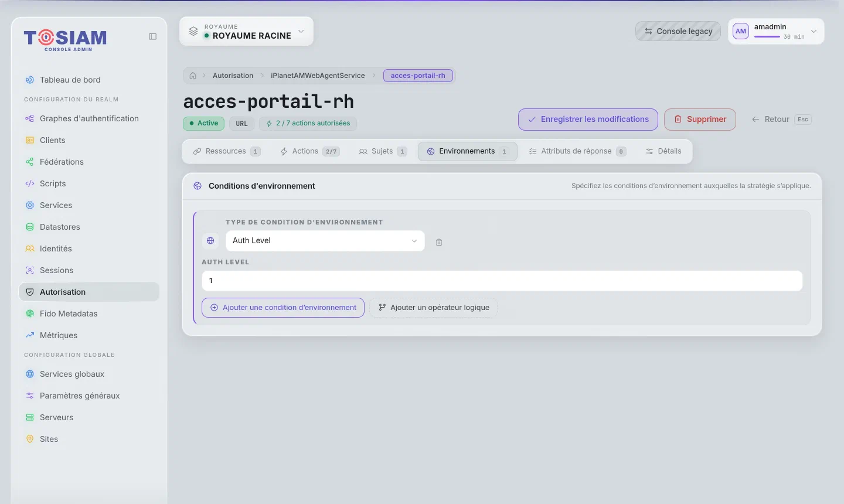Open the Royaume Racine realm selector
Image resolution: width=844 pixels, height=504 pixels.
pyautogui.click(x=246, y=31)
